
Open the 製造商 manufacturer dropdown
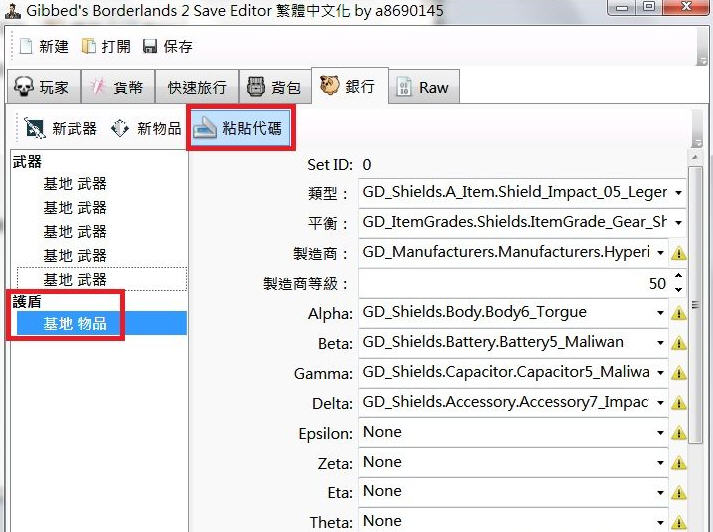coord(660,252)
